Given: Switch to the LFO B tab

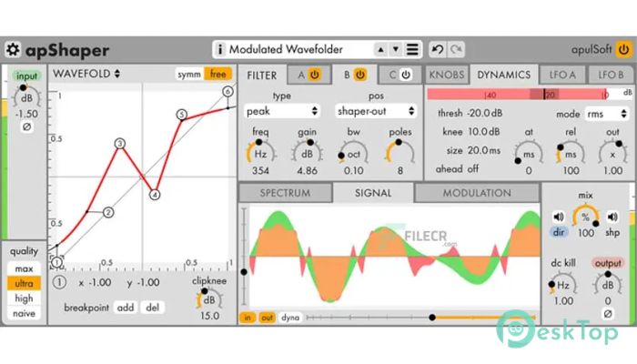Looking at the screenshot, I should (x=611, y=75).
